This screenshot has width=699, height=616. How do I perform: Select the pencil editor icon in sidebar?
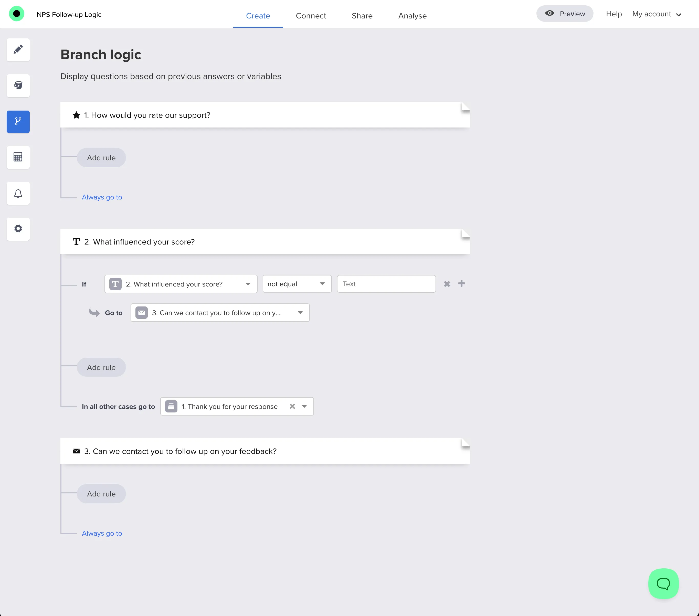click(x=18, y=50)
